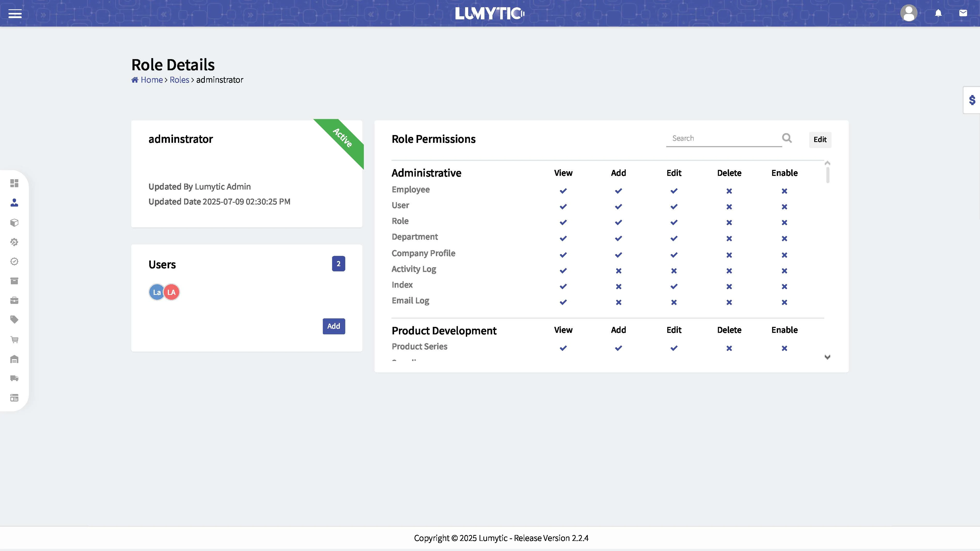Viewport: 980px width, 551px height.
Task: Go to Roles breadcrumb
Action: [179, 80]
